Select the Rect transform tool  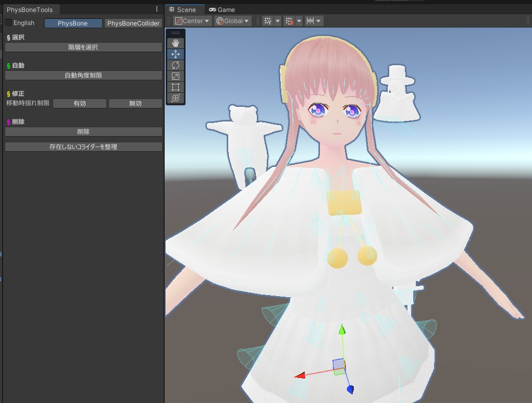176,87
